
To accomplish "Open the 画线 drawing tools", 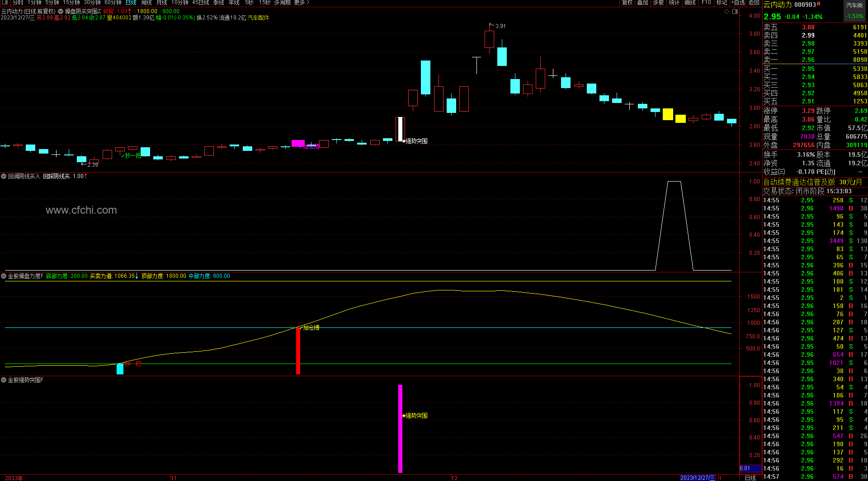I will point(690,3).
